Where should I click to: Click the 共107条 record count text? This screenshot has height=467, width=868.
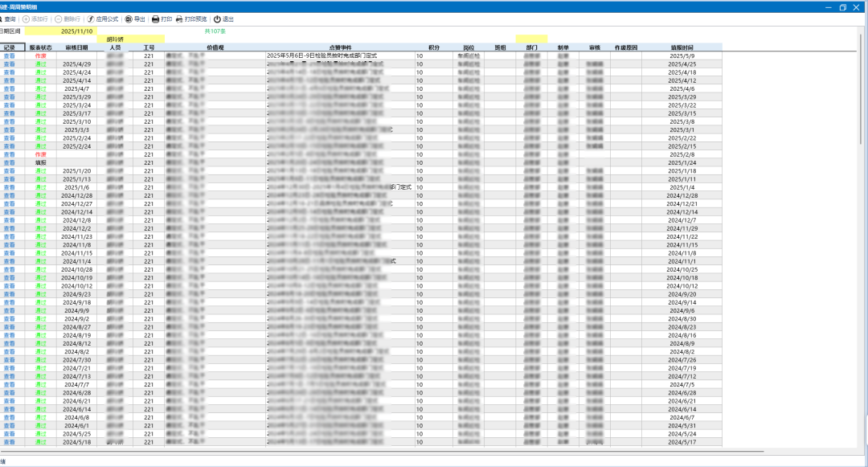point(215,31)
